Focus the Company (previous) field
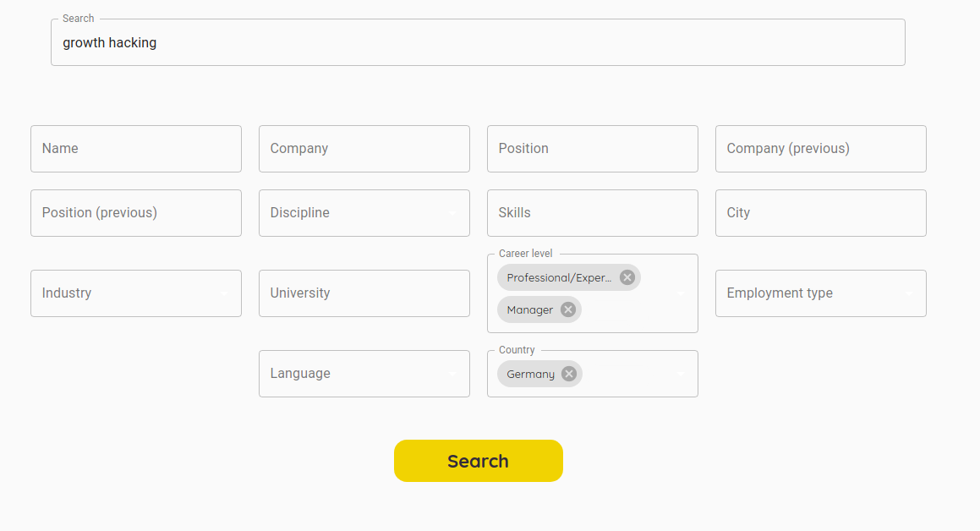The height and width of the screenshot is (531, 980). [x=821, y=149]
